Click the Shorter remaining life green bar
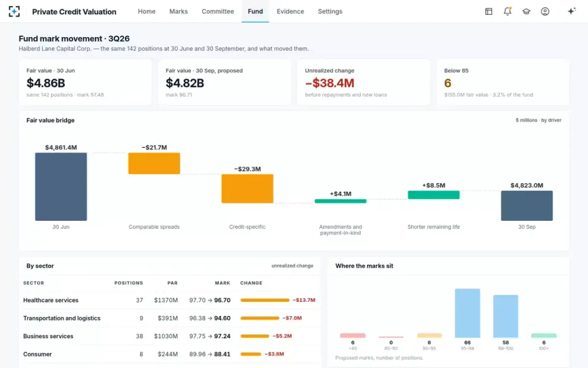 click(x=434, y=195)
